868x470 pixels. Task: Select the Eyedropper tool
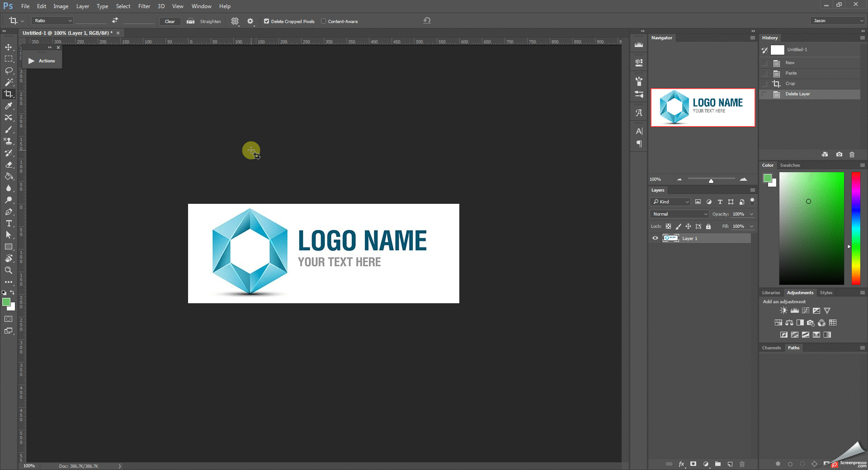(9, 106)
